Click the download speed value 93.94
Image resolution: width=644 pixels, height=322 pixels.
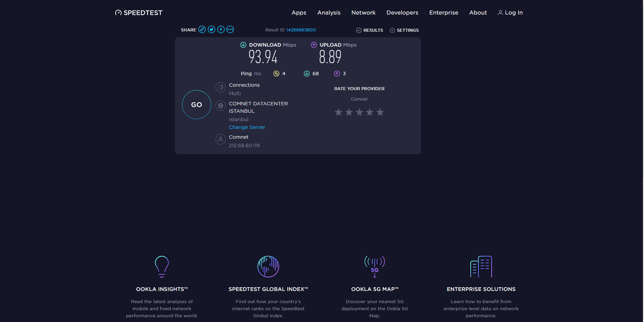click(x=263, y=57)
